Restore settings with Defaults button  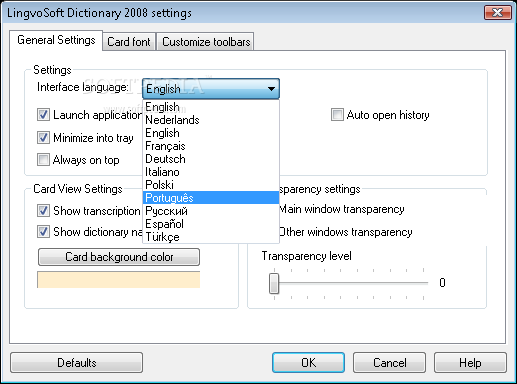(x=76, y=362)
